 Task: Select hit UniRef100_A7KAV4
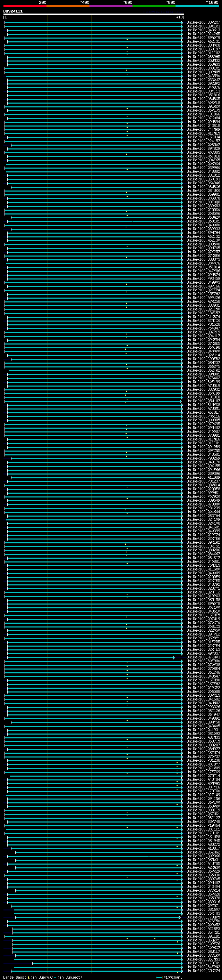pos(203,118)
